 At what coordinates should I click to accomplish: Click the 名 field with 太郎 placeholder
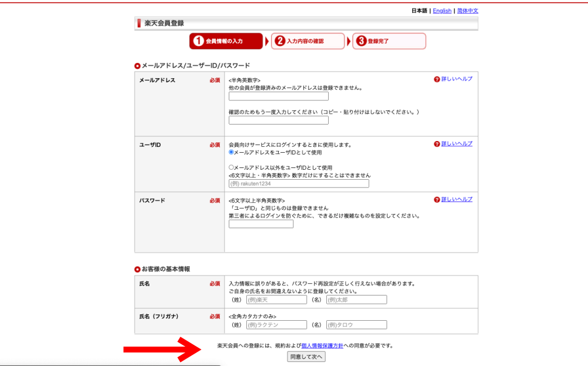pos(357,300)
